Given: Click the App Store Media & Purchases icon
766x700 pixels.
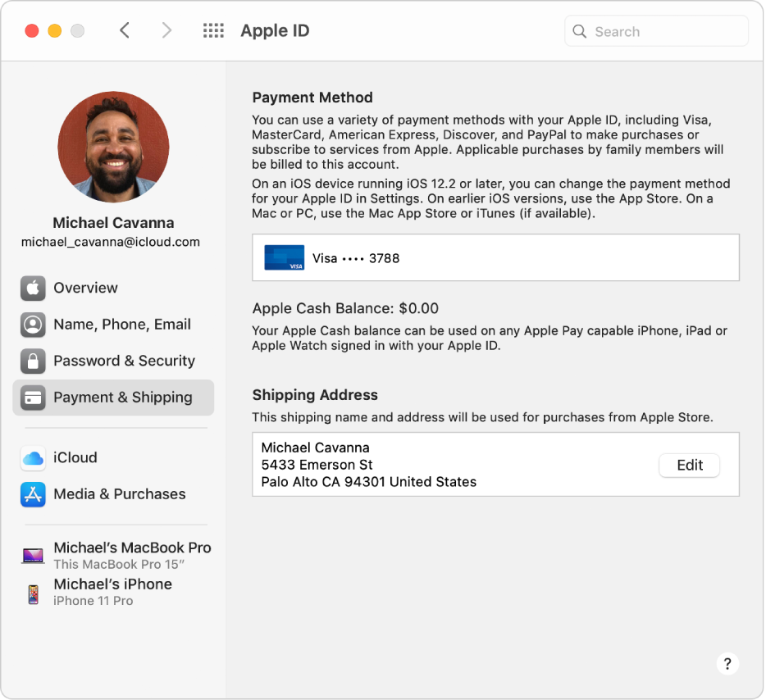Looking at the screenshot, I should [33, 494].
